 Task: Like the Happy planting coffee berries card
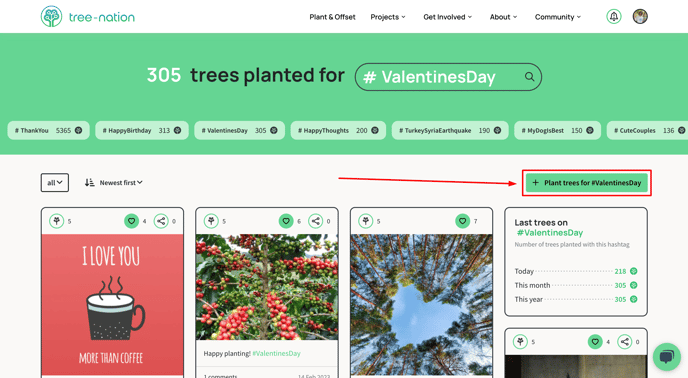[x=286, y=221]
